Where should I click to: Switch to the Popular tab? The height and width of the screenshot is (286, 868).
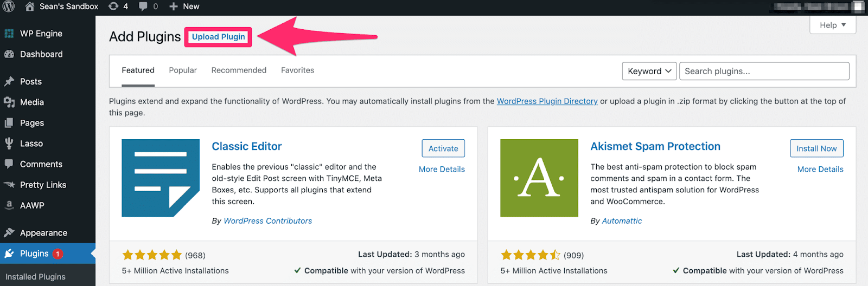click(183, 70)
